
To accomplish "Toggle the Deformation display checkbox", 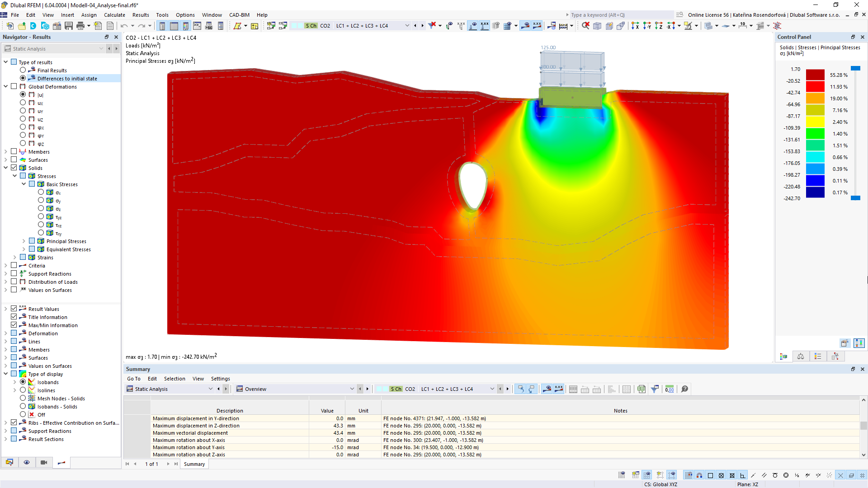I will (14, 333).
